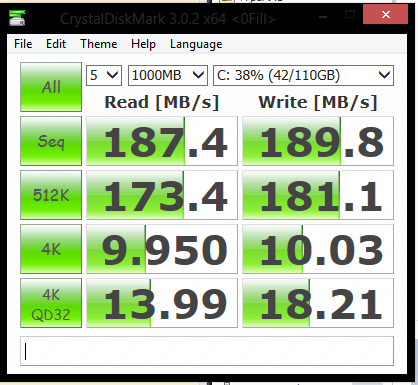Open the Help menu
The width and height of the screenshot is (418, 385).
(x=143, y=44)
